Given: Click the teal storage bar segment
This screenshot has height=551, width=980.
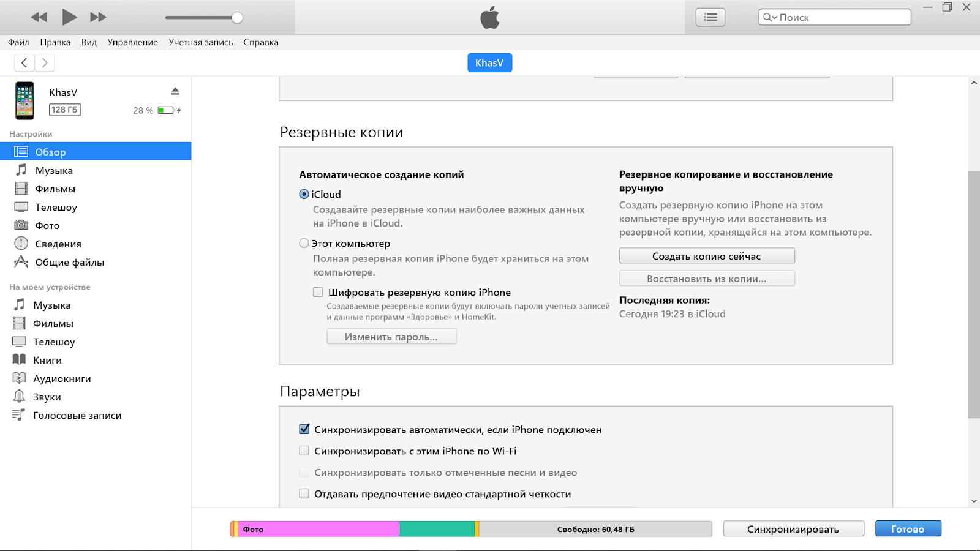Looking at the screenshot, I should [x=437, y=529].
